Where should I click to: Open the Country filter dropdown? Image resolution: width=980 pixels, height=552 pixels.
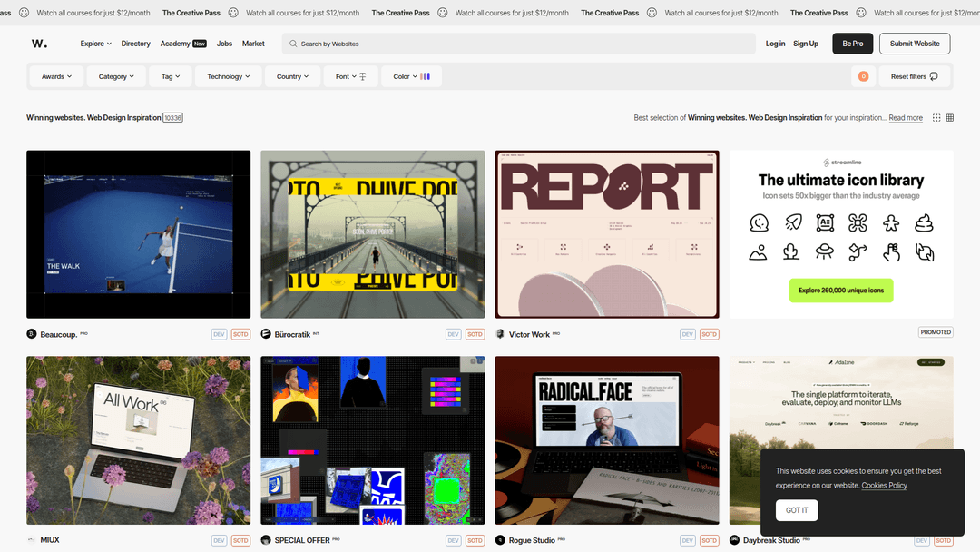pyautogui.click(x=292, y=76)
